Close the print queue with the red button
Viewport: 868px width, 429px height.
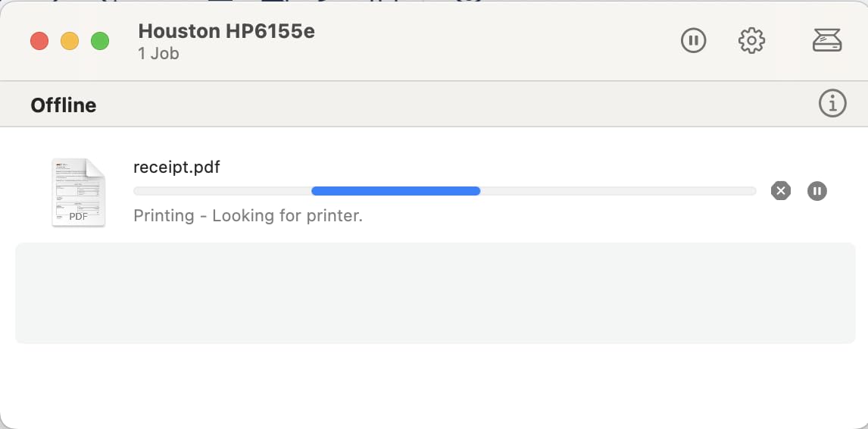(x=39, y=41)
